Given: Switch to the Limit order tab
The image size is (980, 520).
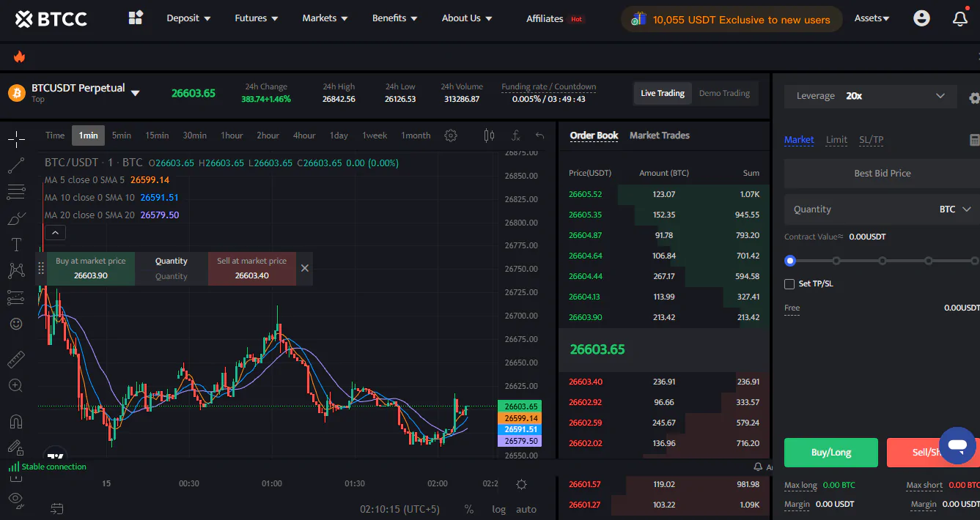Looking at the screenshot, I should 836,140.
